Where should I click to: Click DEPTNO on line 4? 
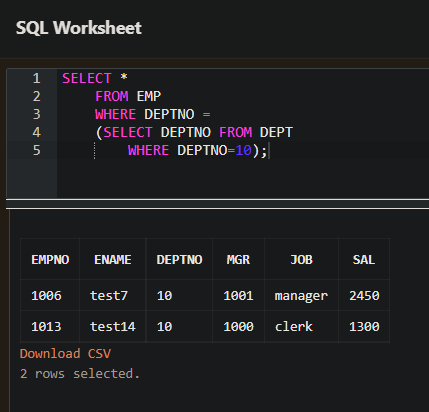(186, 132)
